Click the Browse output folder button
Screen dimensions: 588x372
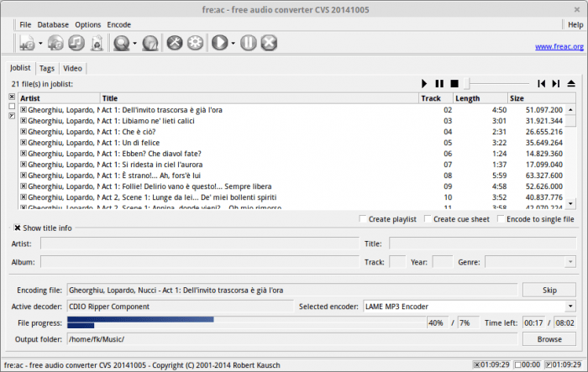point(549,339)
